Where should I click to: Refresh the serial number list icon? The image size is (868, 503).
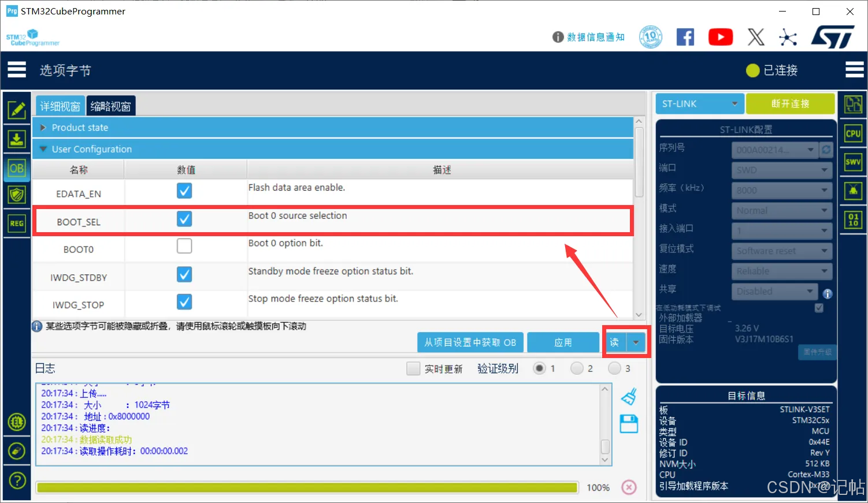click(x=826, y=150)
